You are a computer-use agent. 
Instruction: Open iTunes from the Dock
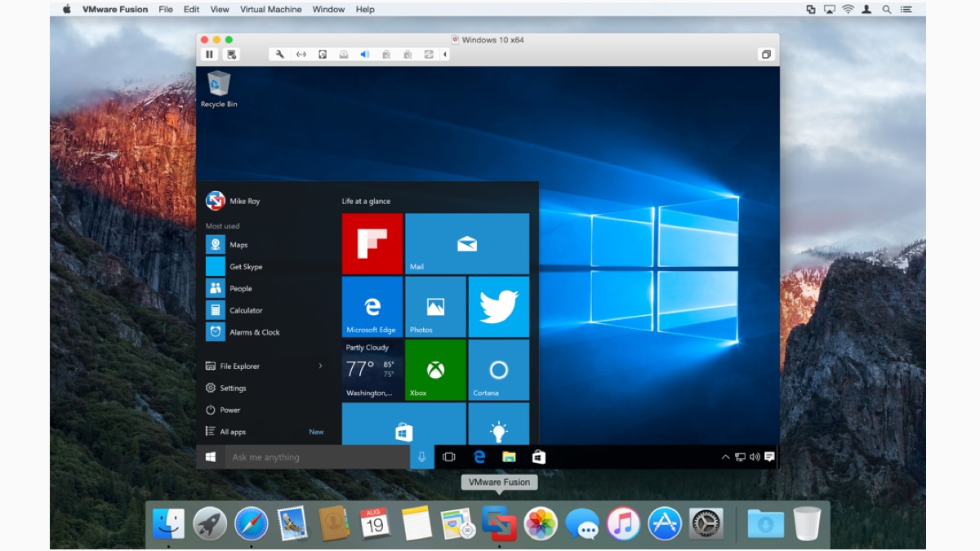click(x=623, y=523)
